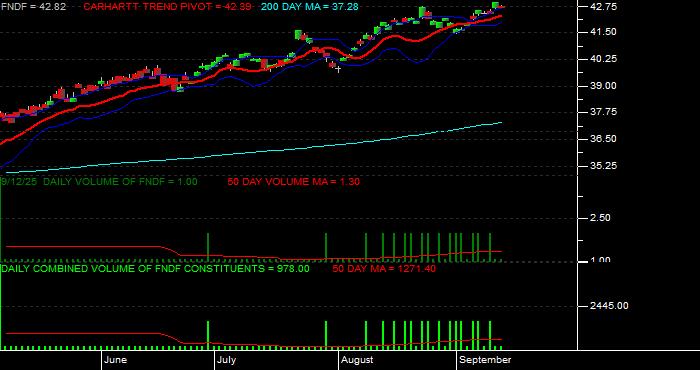Click the 41.50 price axis value
The height and width of the screenshot is (370, 700).
click(604, 32)
